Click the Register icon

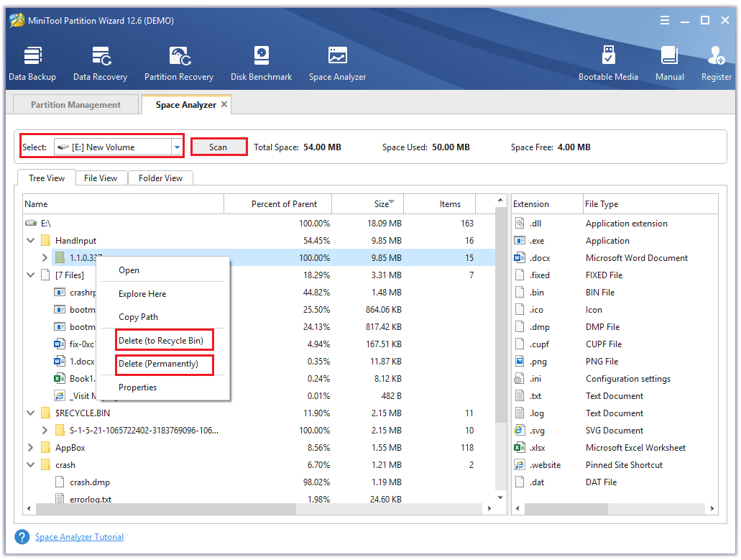[716, 56]
